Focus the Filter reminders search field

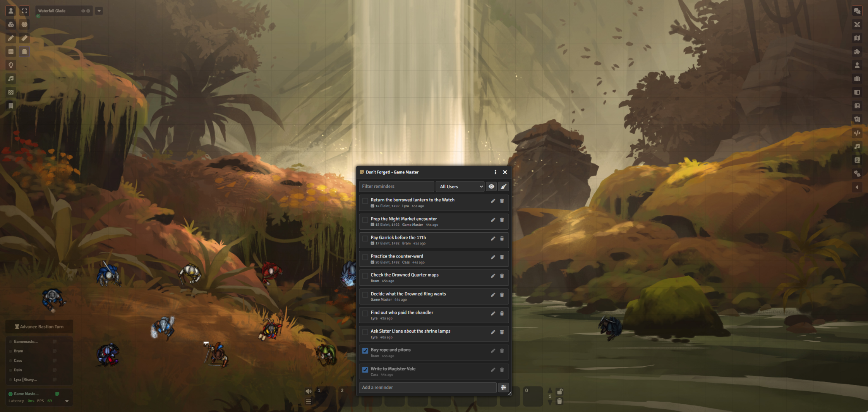[396, 187]
